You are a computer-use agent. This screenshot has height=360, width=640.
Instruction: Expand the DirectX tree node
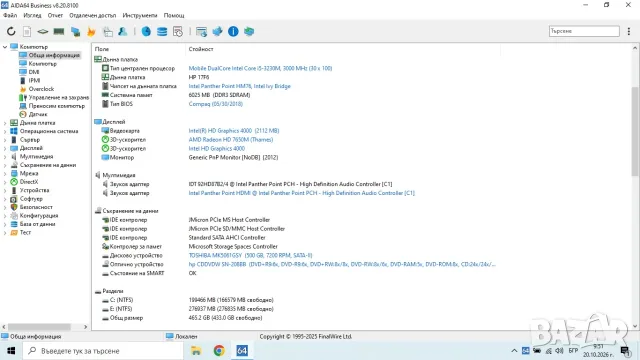coord(5,182)
